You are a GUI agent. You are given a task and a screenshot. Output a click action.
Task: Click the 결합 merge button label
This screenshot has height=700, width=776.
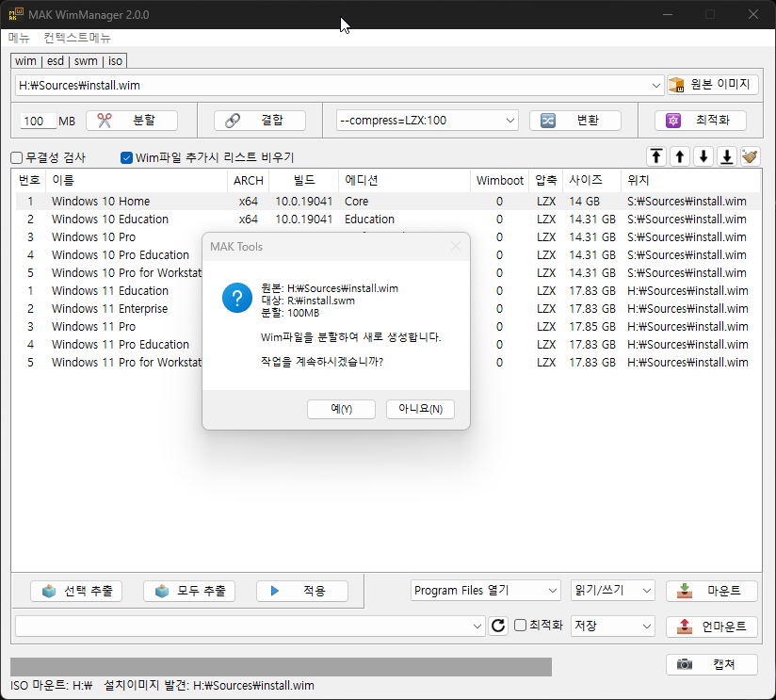click(272, 121)
